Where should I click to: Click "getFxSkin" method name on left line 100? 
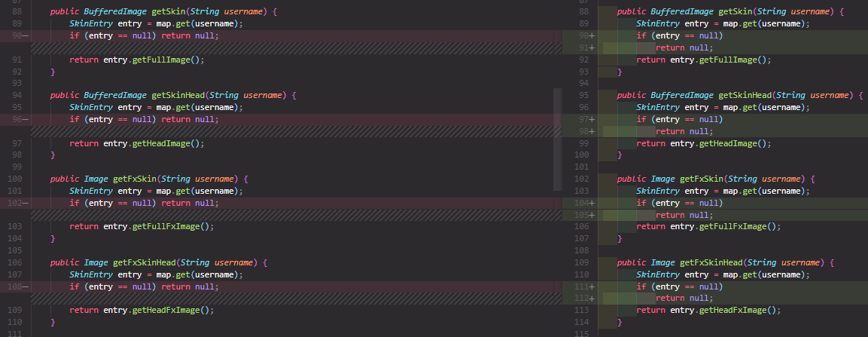tap(135, 179)
